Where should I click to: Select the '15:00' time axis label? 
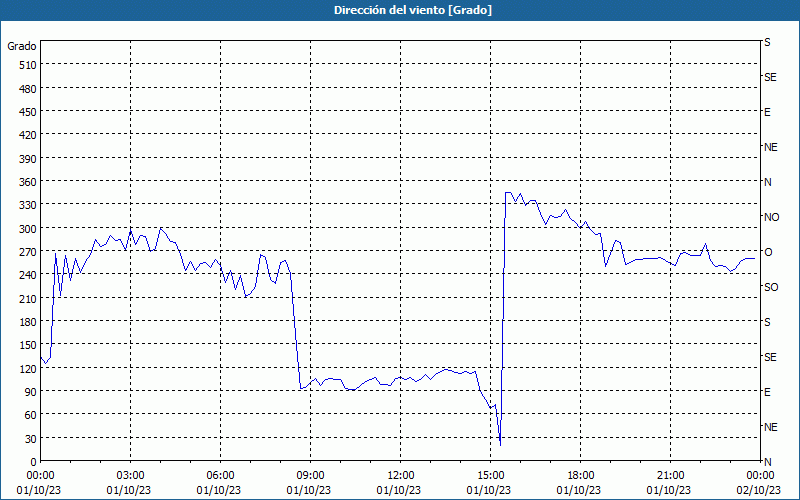tap(490, 476)
